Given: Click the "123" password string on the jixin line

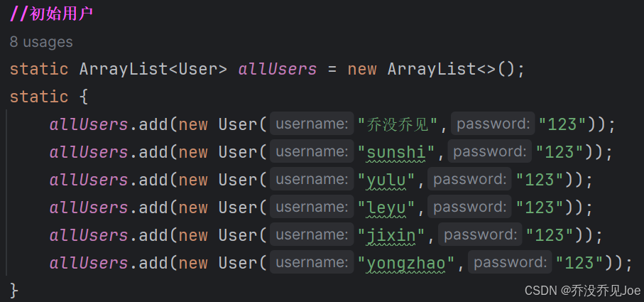Looking at the screenshot, I should pyautogui.click(x=550, y=234).
